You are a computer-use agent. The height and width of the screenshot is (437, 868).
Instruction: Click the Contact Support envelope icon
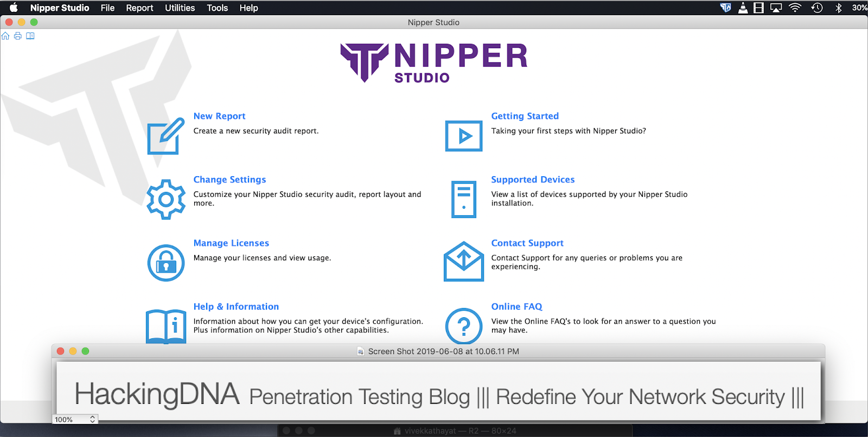click(x=464, y=262)
